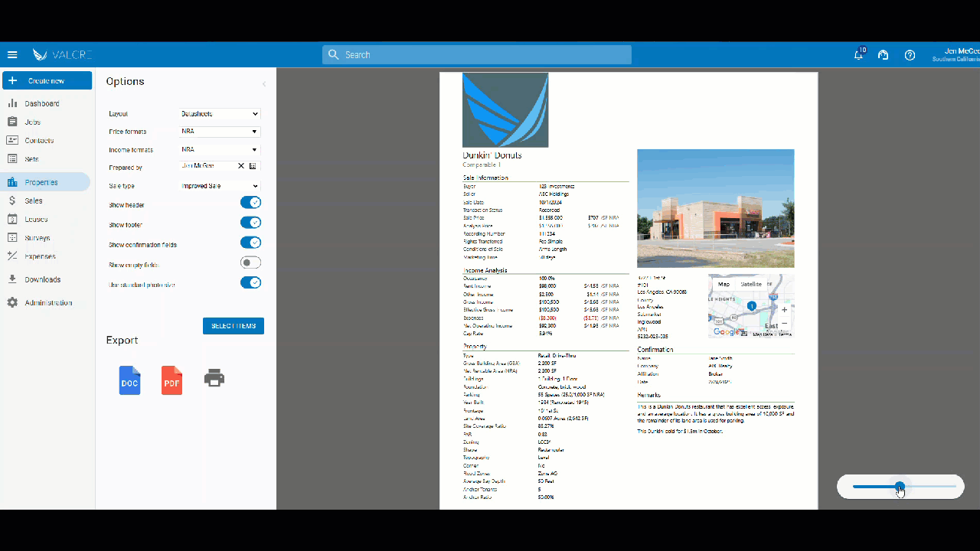
Task: Export the datasheet as DOC
Action: [x=130, y=380]
